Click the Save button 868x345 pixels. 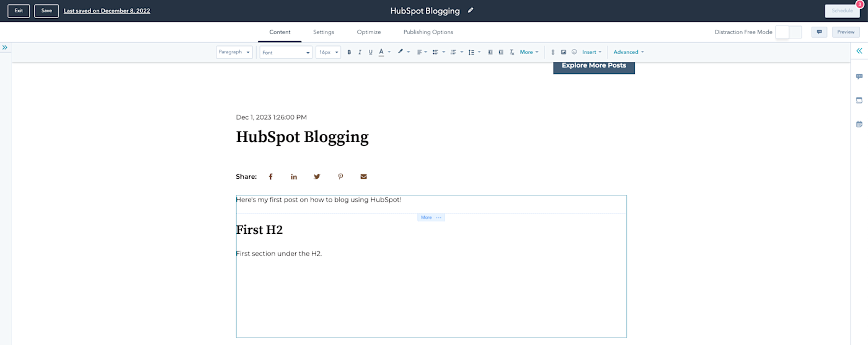coord(46,11)
